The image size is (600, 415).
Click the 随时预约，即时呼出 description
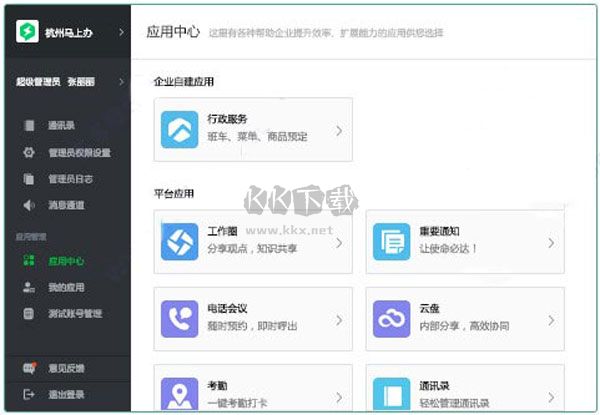[x=252, y=326]
